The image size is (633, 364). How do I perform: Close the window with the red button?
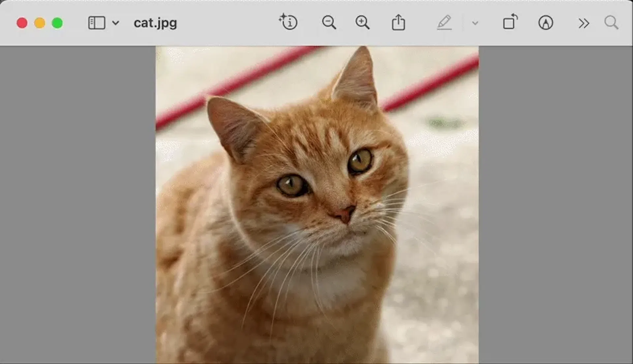coord(22,23)
